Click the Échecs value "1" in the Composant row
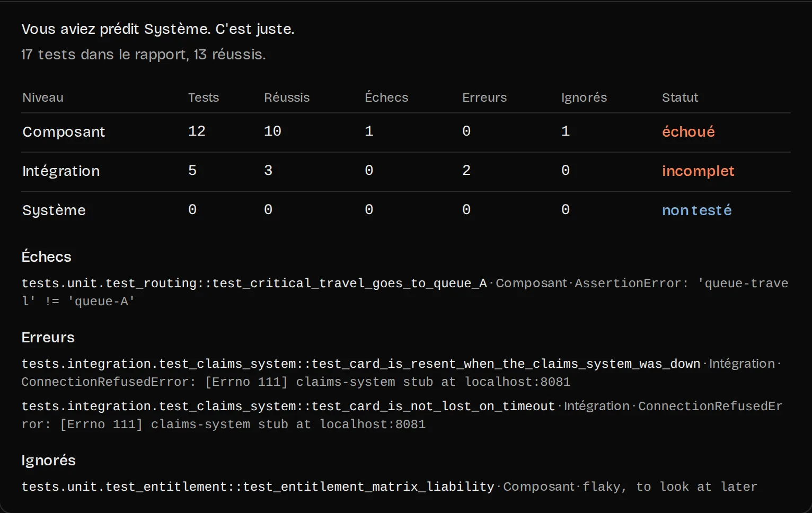 point(369,131)
